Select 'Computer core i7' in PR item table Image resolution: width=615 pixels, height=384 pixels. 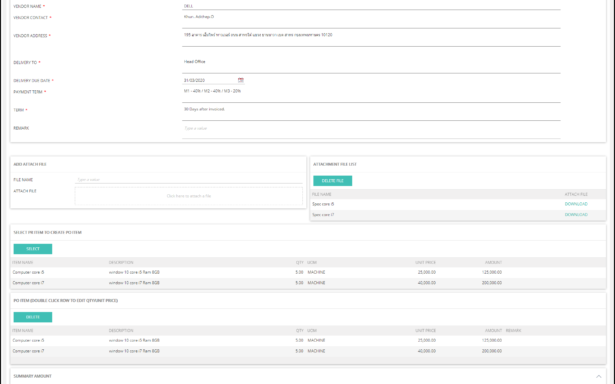click(28, 283)
